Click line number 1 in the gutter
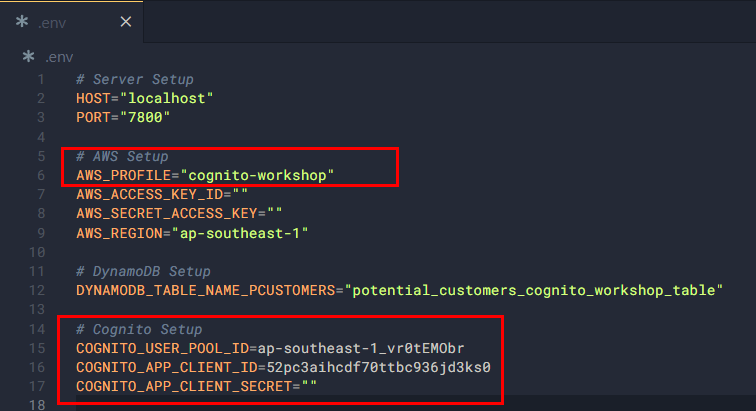Image resolution: width=756 pixels, height=411 pixels. click(x=40, y=79)
